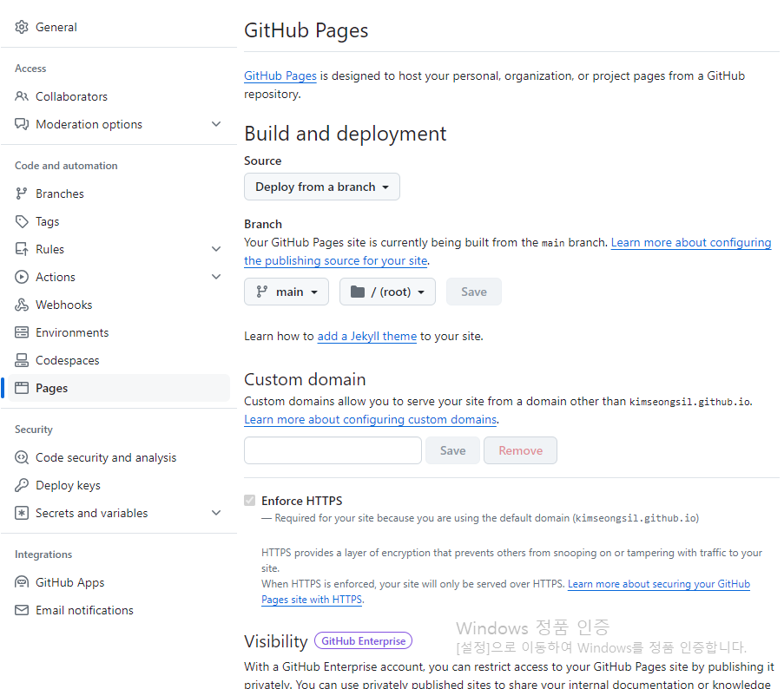The width and height of the screenshot is (784, 689).
Task: Expand the Actions section chevron
Action: (216, 277)
